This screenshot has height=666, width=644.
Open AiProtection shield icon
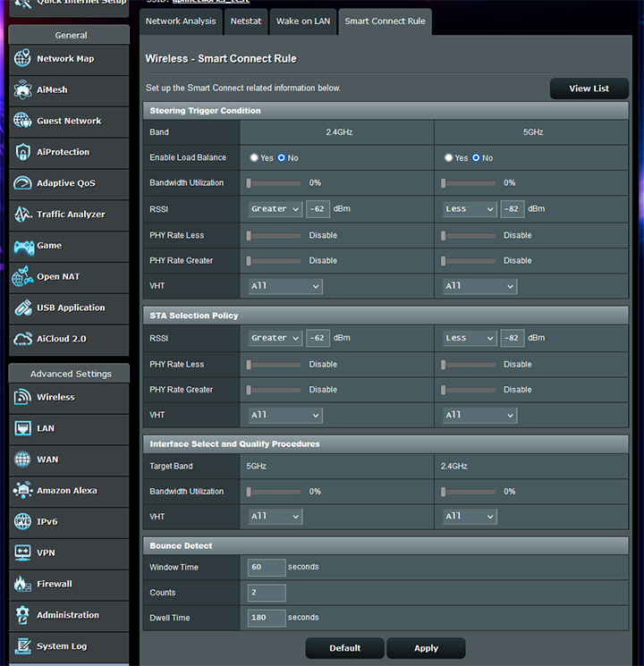coord(22,152)
